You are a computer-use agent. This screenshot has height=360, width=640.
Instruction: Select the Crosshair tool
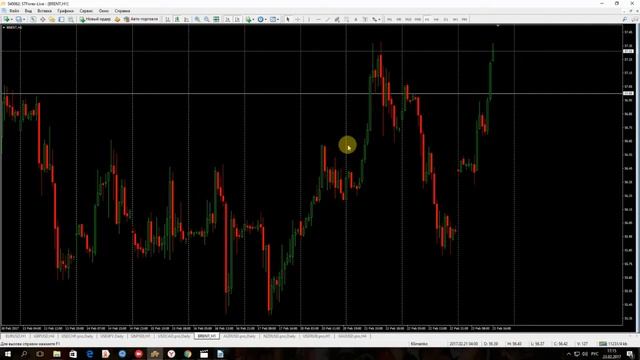(298, 19)
